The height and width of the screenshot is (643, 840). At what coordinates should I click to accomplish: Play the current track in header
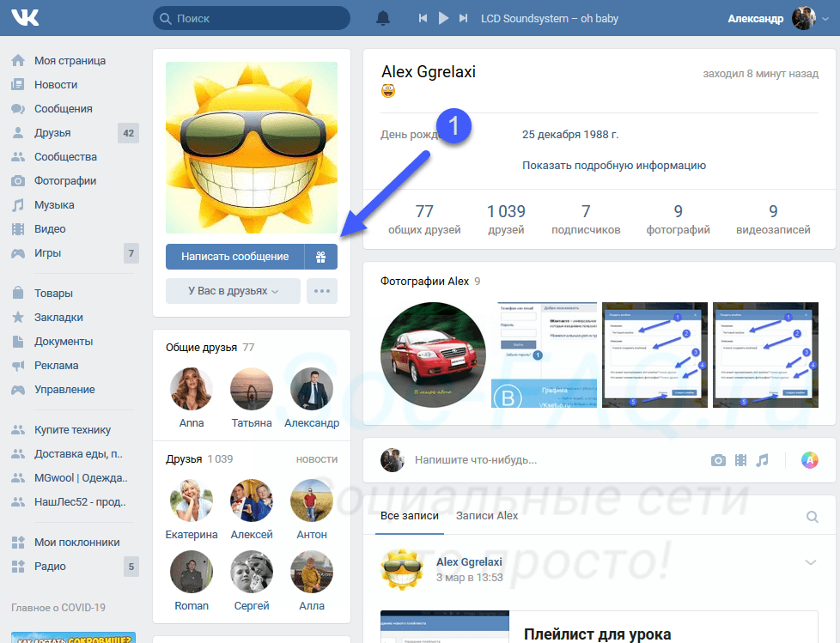coord(443,18)
